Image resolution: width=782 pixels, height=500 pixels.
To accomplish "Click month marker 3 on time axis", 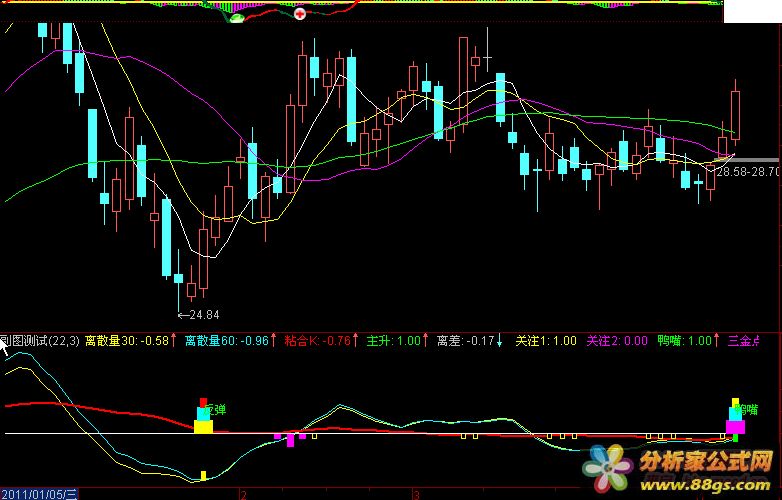I will (415, 495).
